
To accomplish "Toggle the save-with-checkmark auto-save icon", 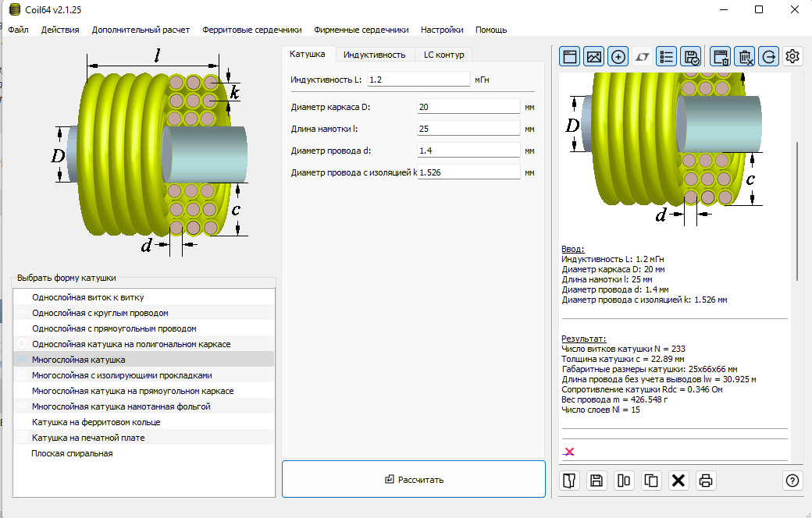I will [691, 56].
